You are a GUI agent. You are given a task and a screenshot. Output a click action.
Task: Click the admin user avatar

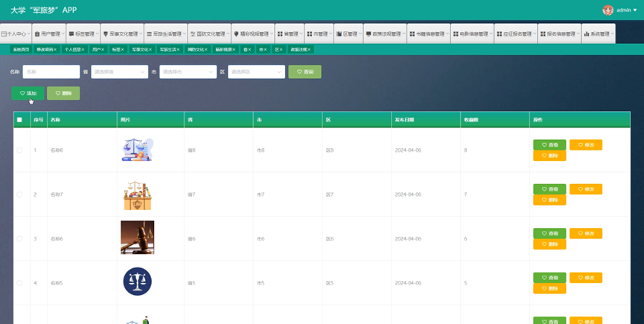pos(608,10)
